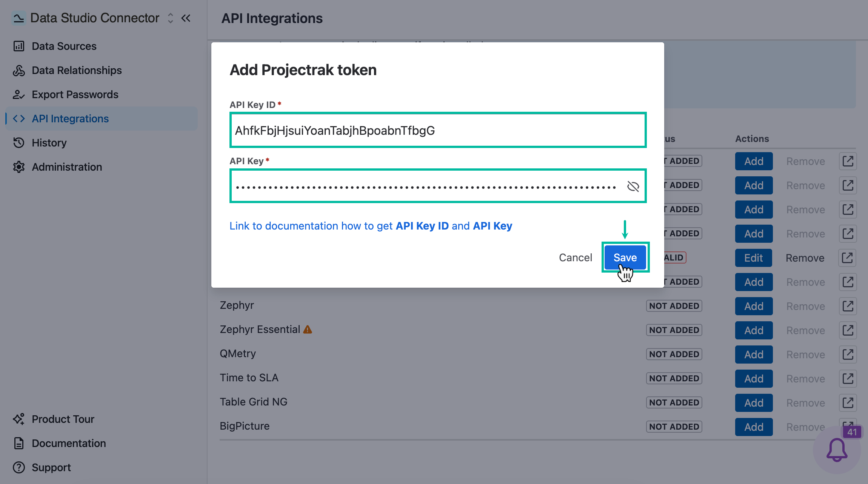
Task: Click the Administration gear icon
Action: 19,167
